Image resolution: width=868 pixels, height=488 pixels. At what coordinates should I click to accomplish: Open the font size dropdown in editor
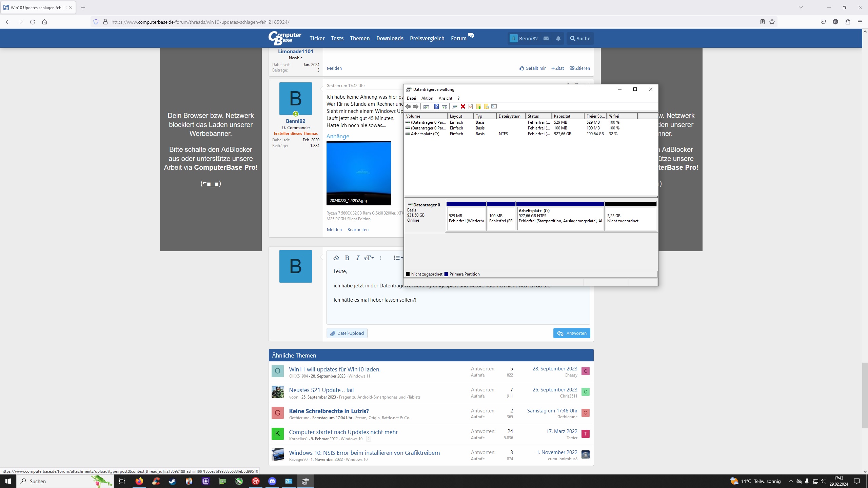(369, 258)
